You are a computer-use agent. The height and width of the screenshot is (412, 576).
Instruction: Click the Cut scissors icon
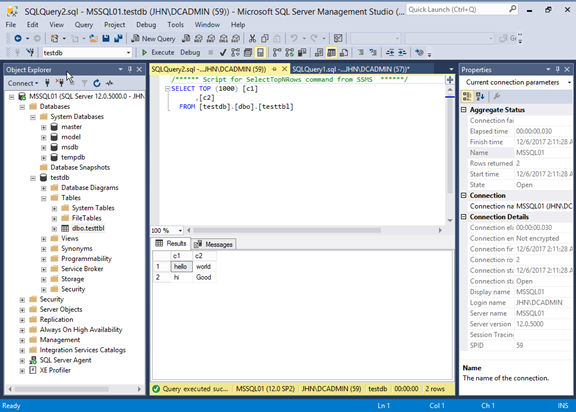[252, 38]
